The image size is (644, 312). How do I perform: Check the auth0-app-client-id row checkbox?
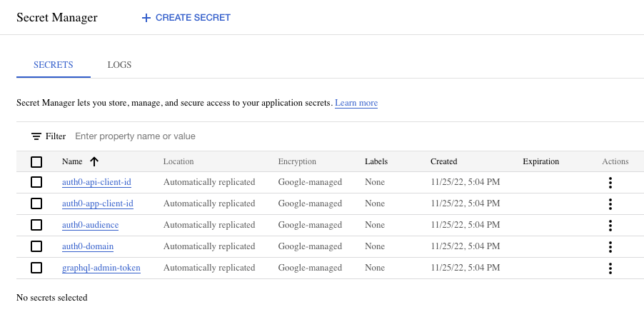pos(36,203)
